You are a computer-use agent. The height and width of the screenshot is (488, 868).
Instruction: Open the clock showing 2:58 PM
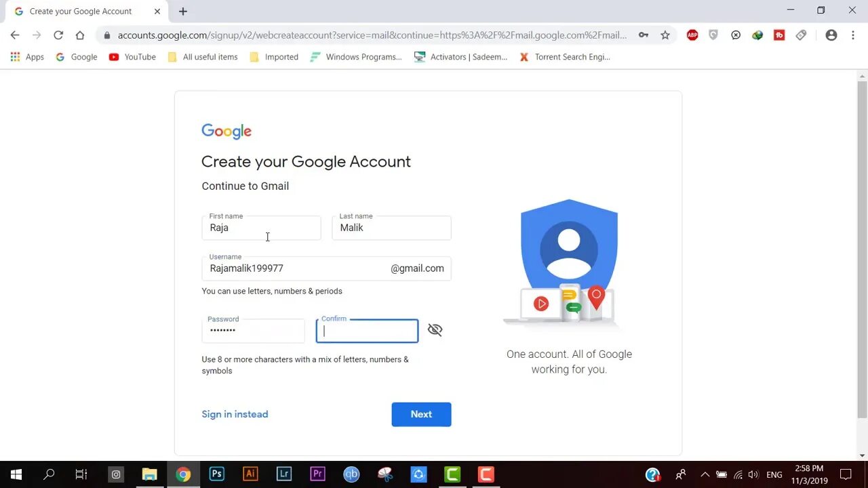coord(809,474)
